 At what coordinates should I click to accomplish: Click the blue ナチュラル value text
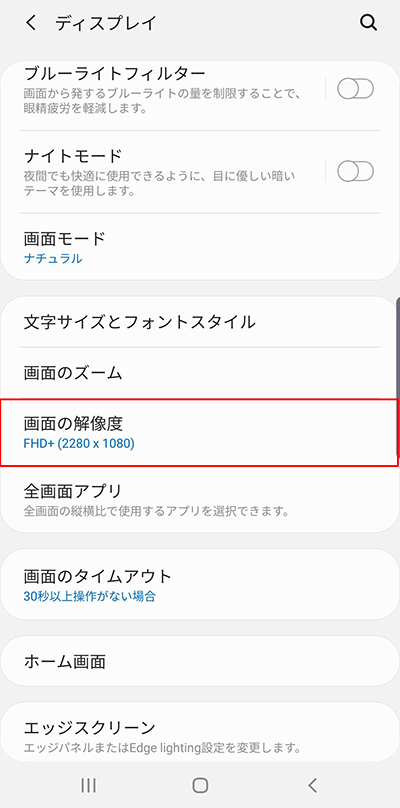53,259
